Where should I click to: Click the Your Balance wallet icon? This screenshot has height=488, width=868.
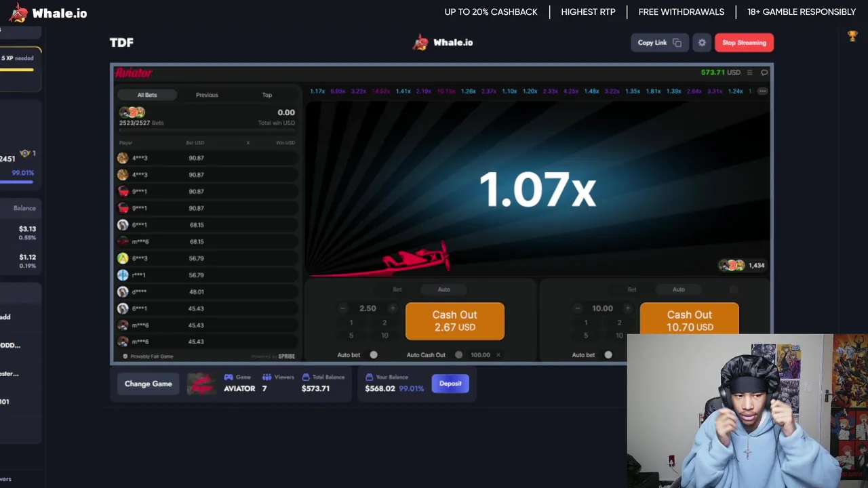[x=369, y=377]
